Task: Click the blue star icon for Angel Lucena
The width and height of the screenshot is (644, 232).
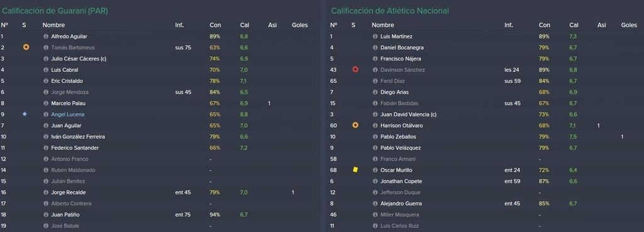Action: click(25, 114)
